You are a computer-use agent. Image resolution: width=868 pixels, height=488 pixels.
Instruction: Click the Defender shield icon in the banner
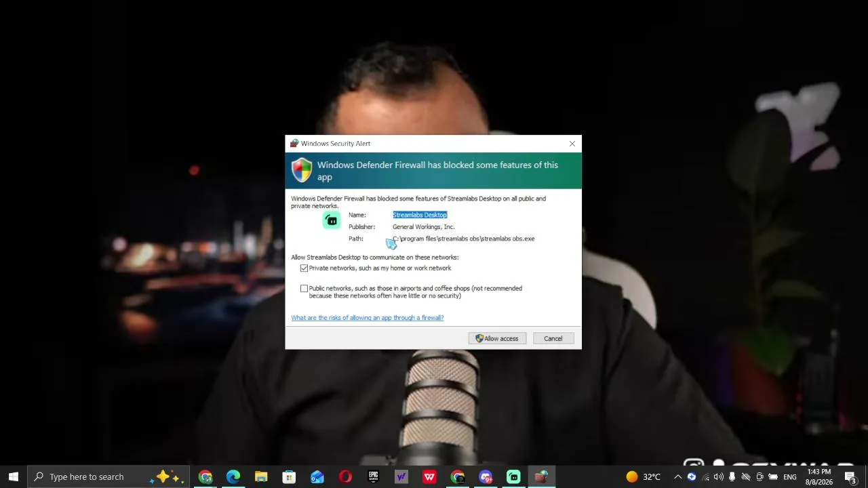[302, 170]
